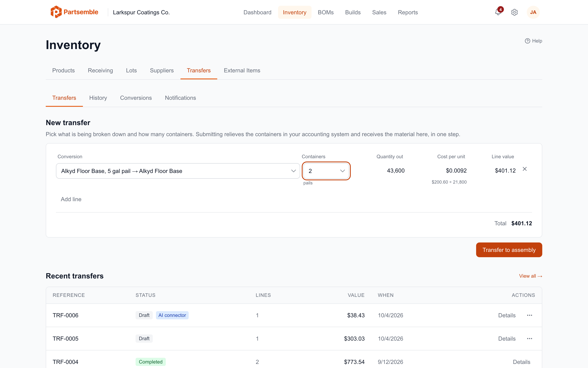
Task: Click Transfer to assembly button
Action: pos(509,250)
